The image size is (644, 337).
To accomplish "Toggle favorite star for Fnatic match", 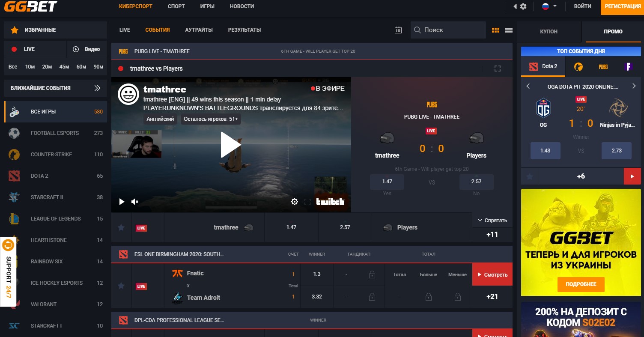I will 121,286.
